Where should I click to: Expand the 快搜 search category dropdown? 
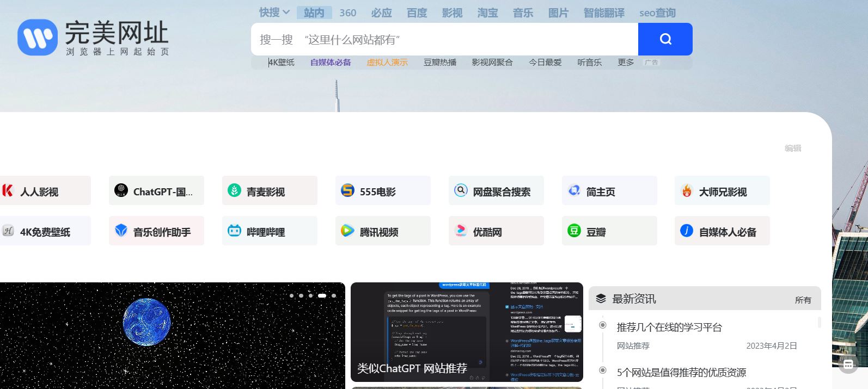(x=274, y=13)
